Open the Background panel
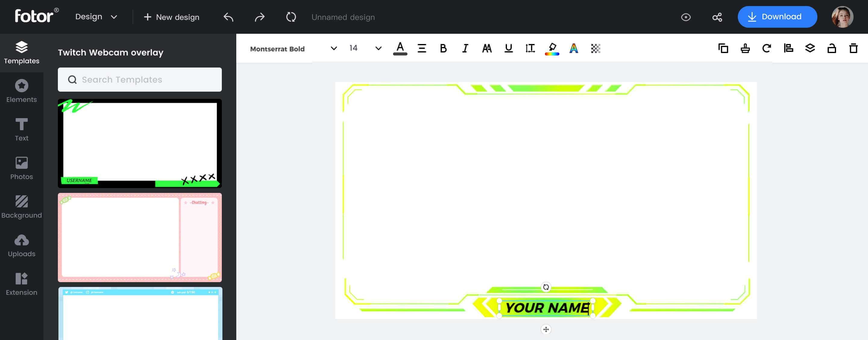 coord(22,206)
